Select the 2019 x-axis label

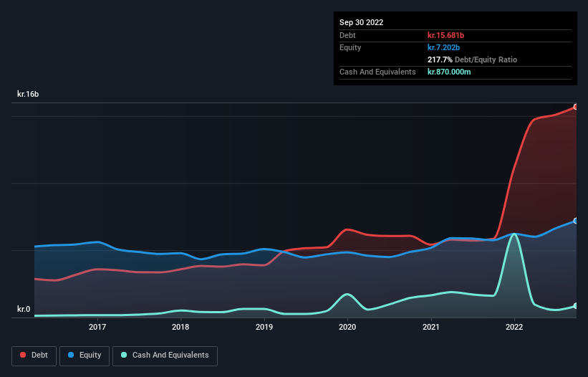264,327
